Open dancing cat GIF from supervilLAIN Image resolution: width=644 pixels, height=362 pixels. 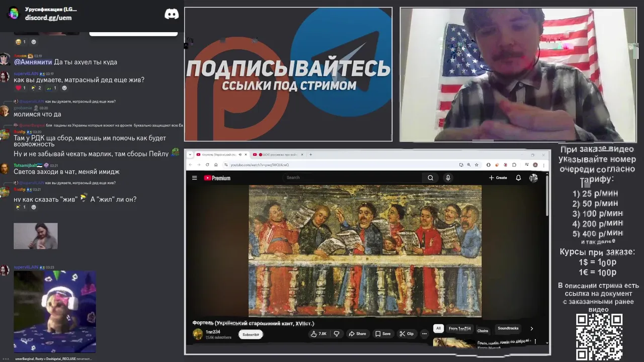55,312
